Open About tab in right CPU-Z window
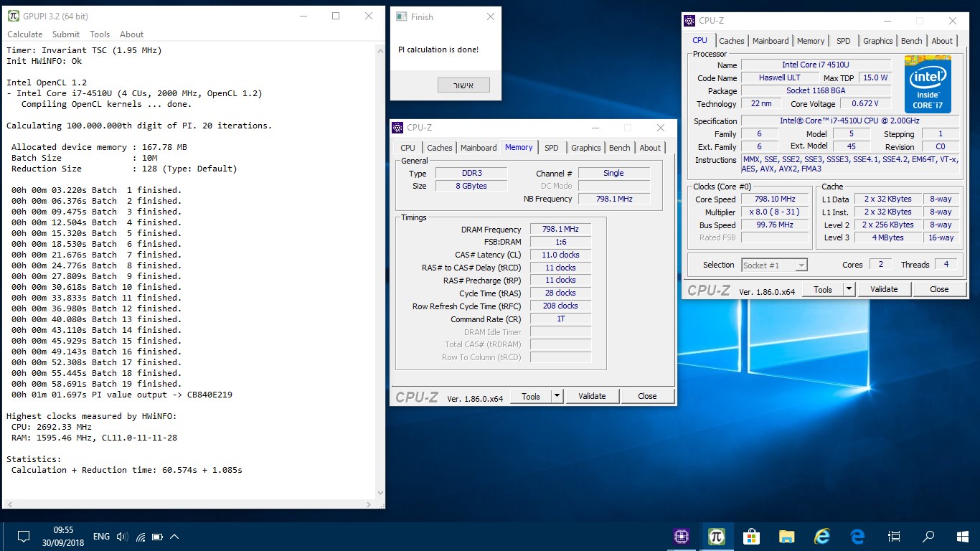 click(942, 41)
